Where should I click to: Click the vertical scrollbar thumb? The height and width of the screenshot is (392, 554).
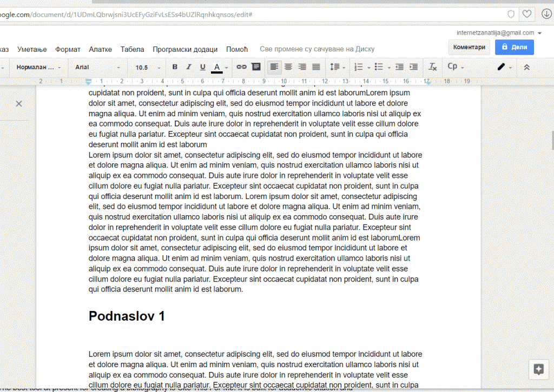[x=552, y=140]
